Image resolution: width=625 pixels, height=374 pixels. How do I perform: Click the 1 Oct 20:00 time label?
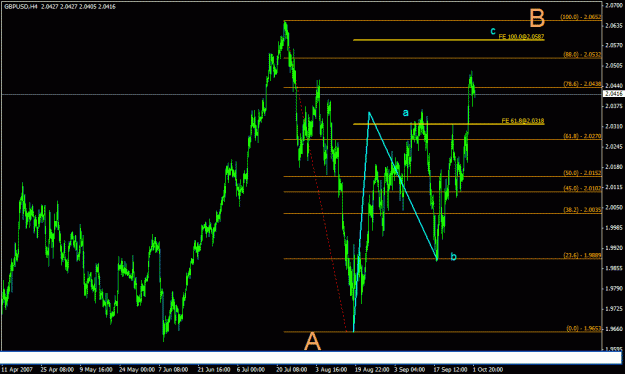pos(488,370)
